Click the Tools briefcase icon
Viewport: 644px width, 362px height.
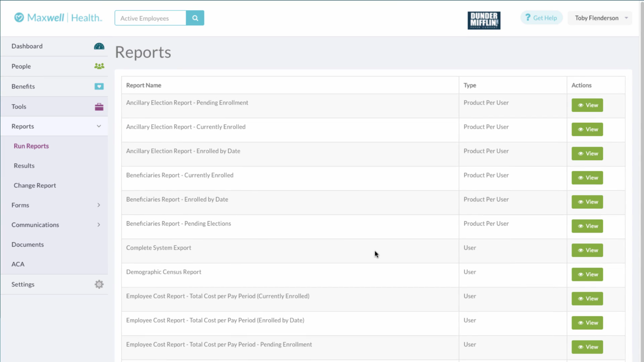coord(99,107)
